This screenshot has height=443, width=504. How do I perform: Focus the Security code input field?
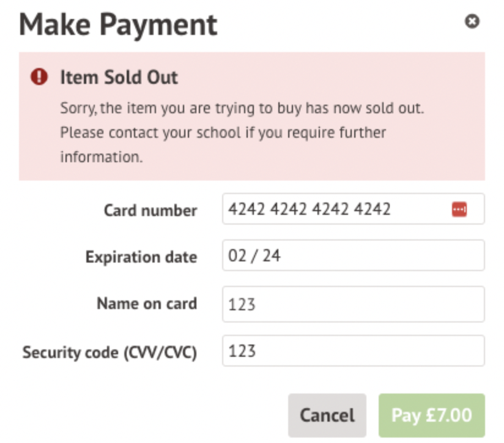pos(353,351)
